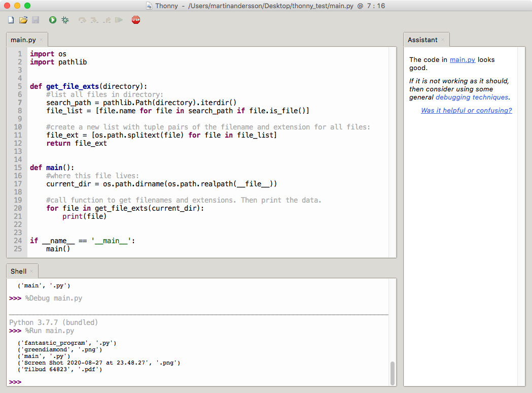Click the Resume debugging icon

(119, 20)
